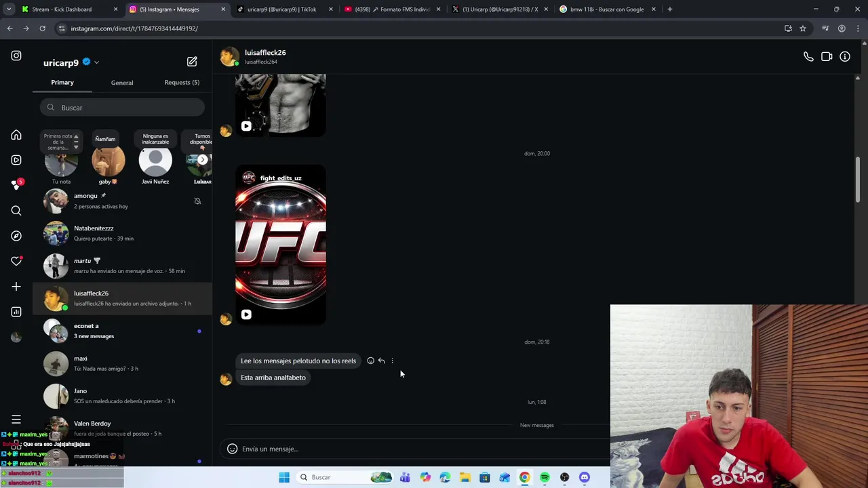Click the muted bell icon on amongu chat
The width and height of the screenshot is (868, 488).
(x=197, y=201)
